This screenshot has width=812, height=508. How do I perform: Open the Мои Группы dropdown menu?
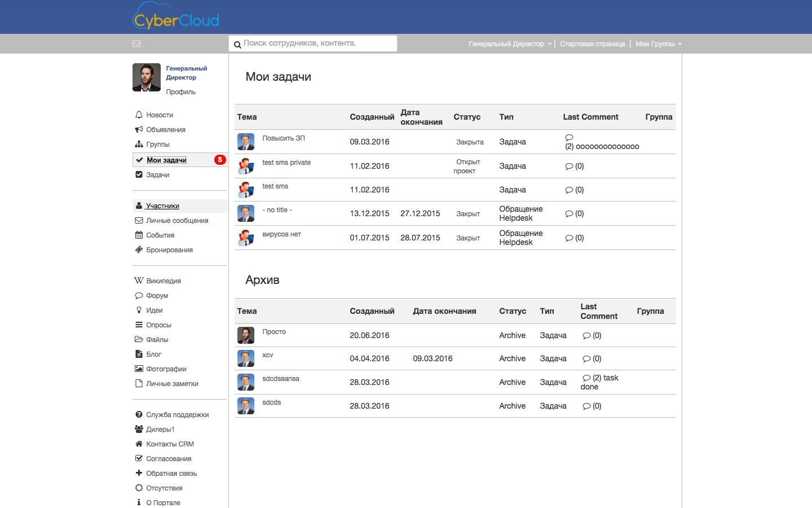tap(658, 44)
